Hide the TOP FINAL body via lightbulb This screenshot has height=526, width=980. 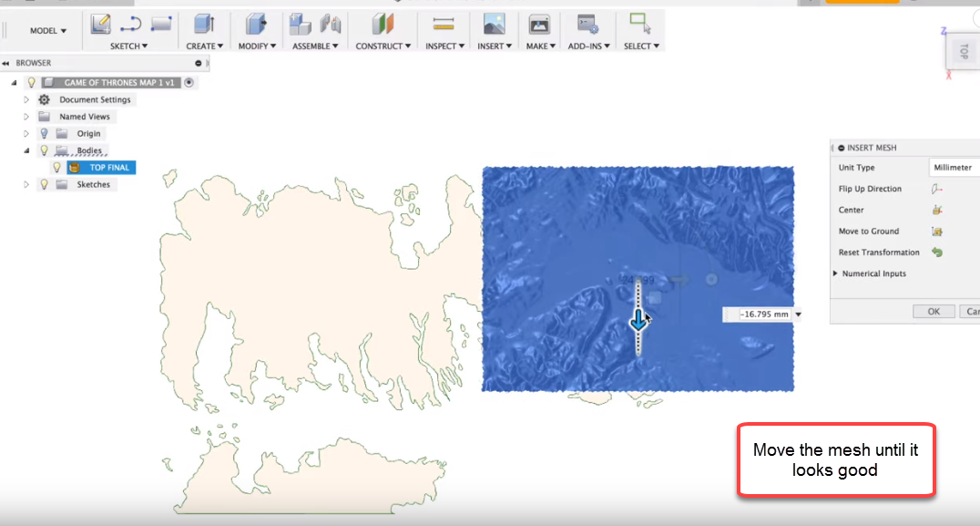(x=56, y=168)
